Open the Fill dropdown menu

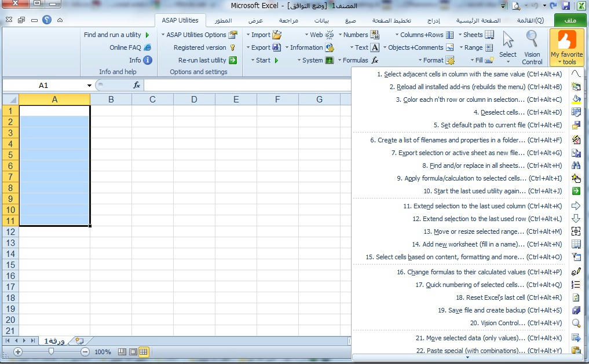pyautogui.click(x=482, y=60)
